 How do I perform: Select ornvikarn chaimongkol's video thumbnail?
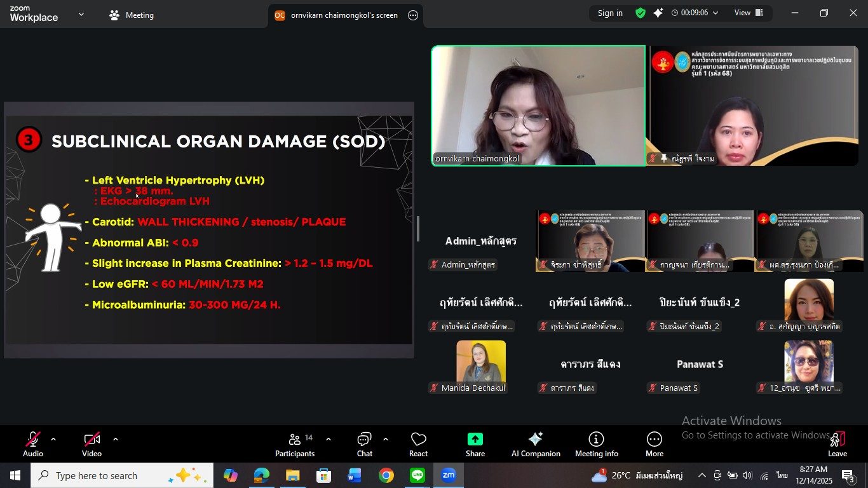pos(538,105)
